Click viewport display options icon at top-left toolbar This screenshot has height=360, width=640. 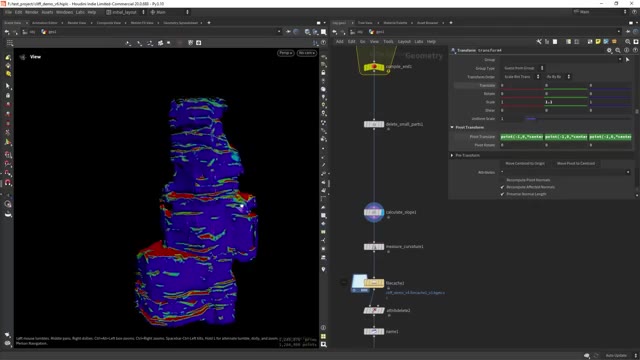[10, 43]
